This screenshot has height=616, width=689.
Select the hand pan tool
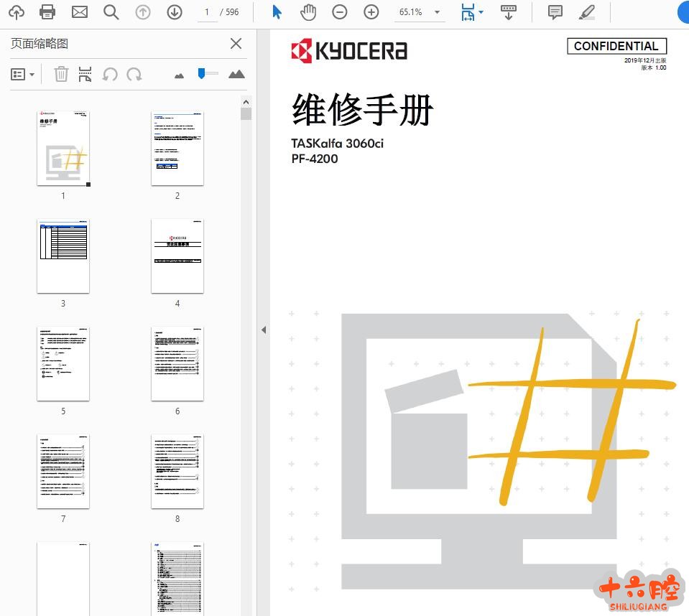[x=308, y=12]
